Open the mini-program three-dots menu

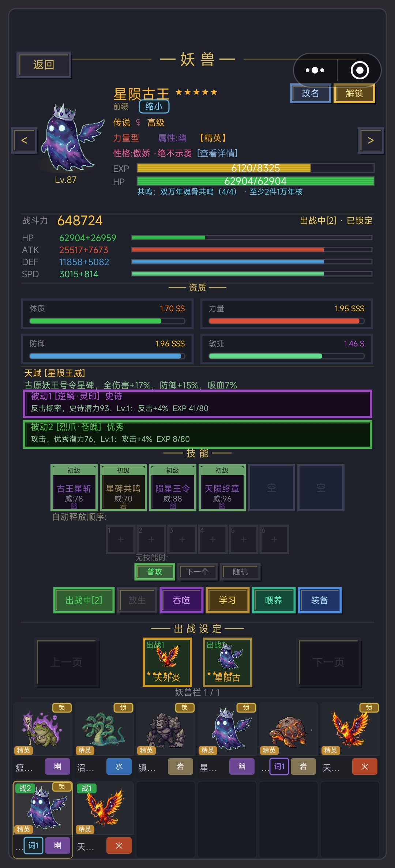coord(315,70)
